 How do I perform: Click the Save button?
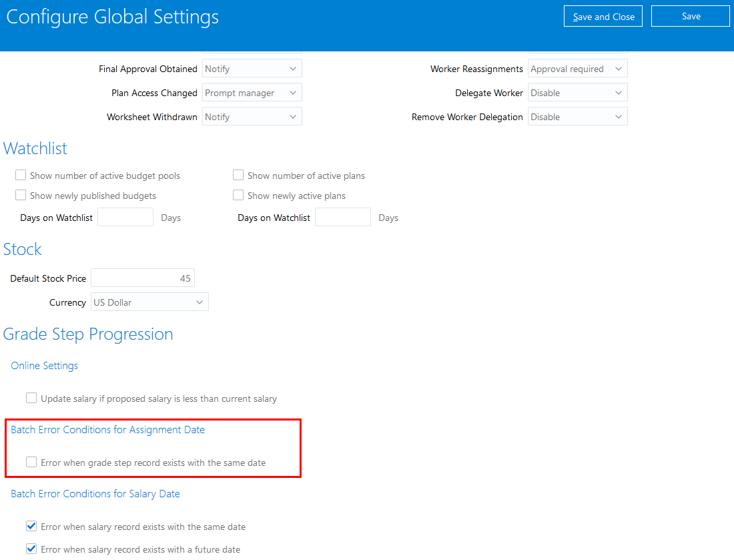point(691,17)
